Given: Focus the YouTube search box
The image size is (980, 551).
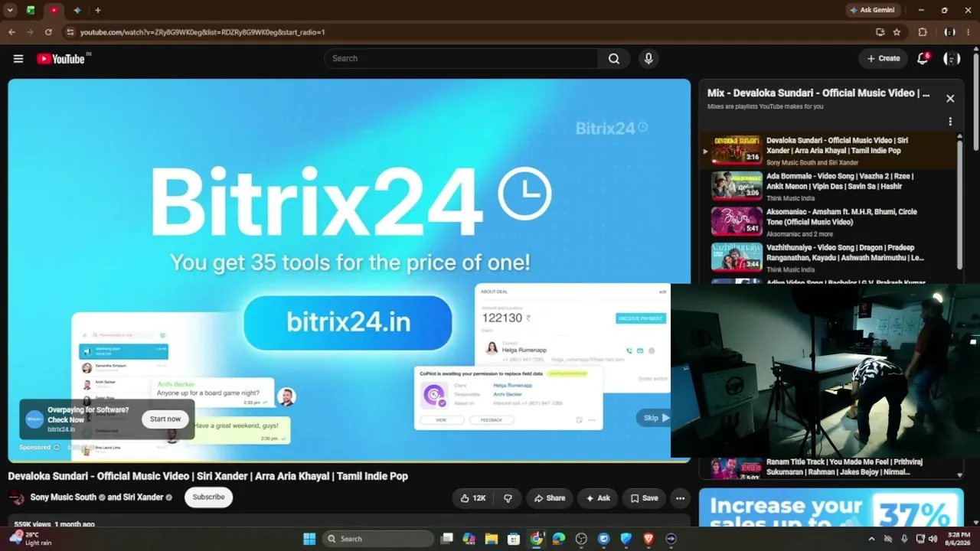Looking at the screenshot, I should 461,59.
